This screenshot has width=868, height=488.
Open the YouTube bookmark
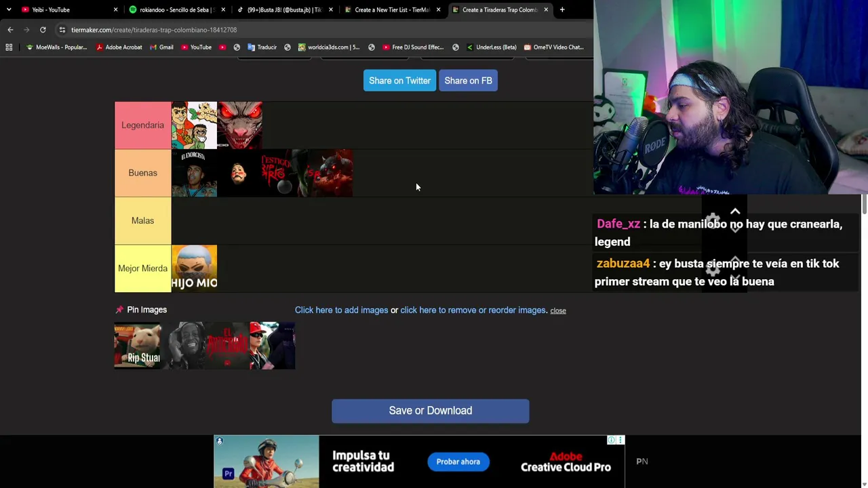(x=196, y=47)
